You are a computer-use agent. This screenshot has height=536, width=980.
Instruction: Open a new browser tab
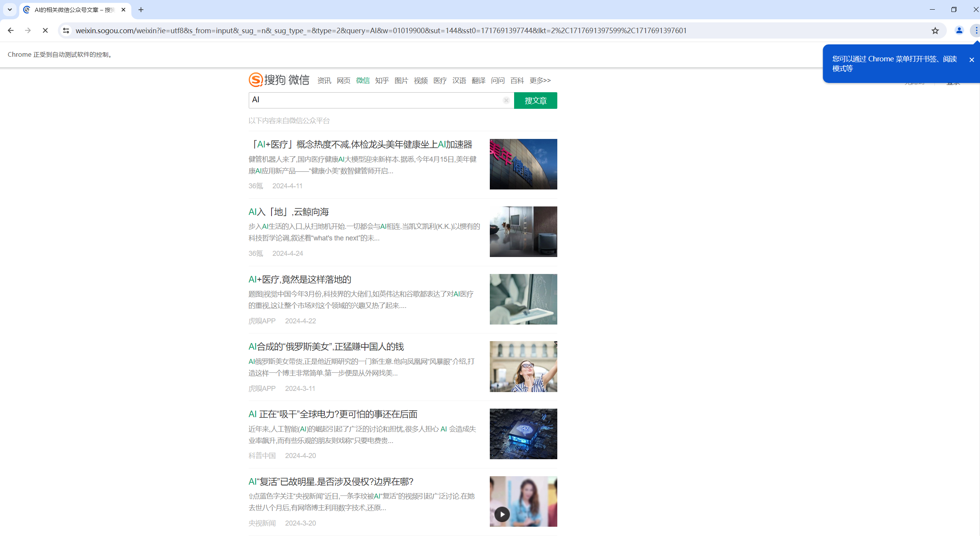click(141, 10)
